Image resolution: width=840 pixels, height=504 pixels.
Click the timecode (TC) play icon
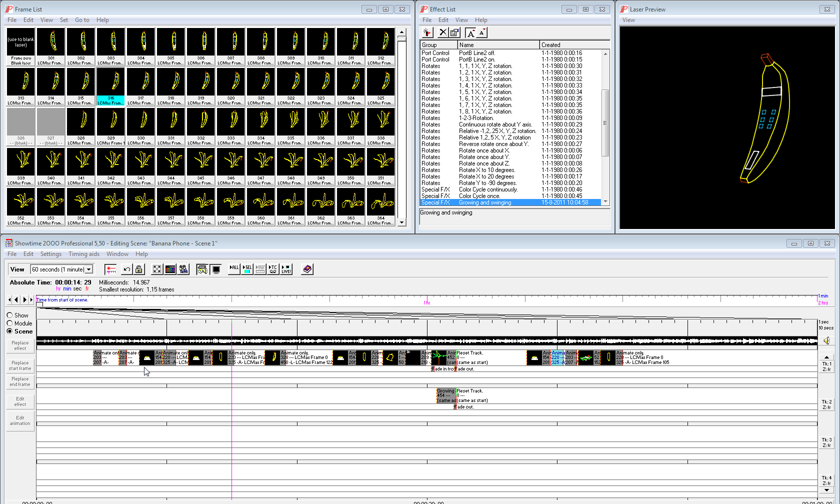(273, 269)
